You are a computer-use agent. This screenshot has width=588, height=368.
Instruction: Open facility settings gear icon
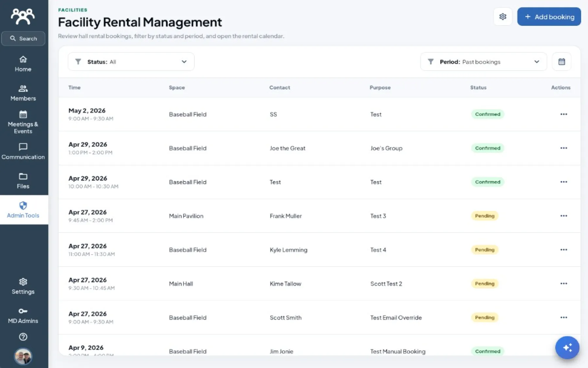[503, 16]
